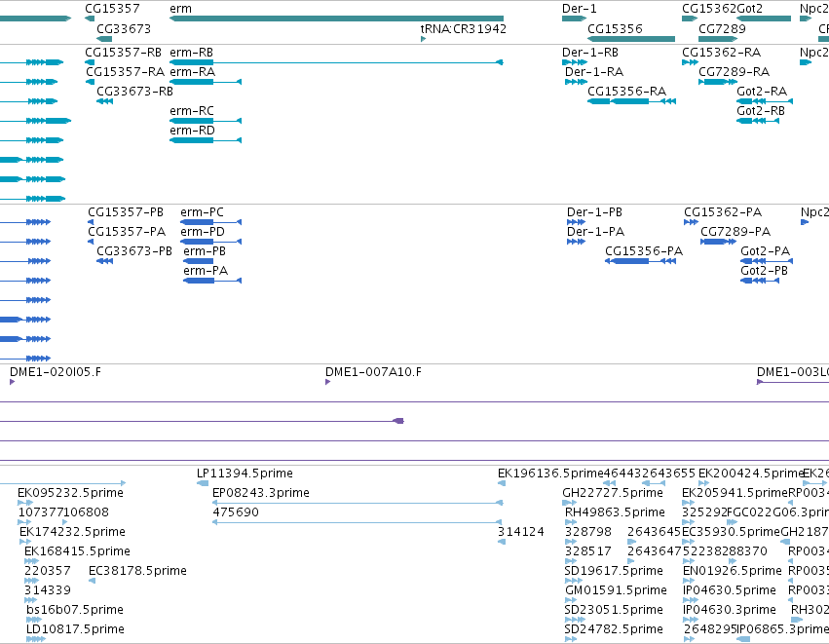Click the CG15357-RA transcript label
829x644 pixels.
point(125,71)
